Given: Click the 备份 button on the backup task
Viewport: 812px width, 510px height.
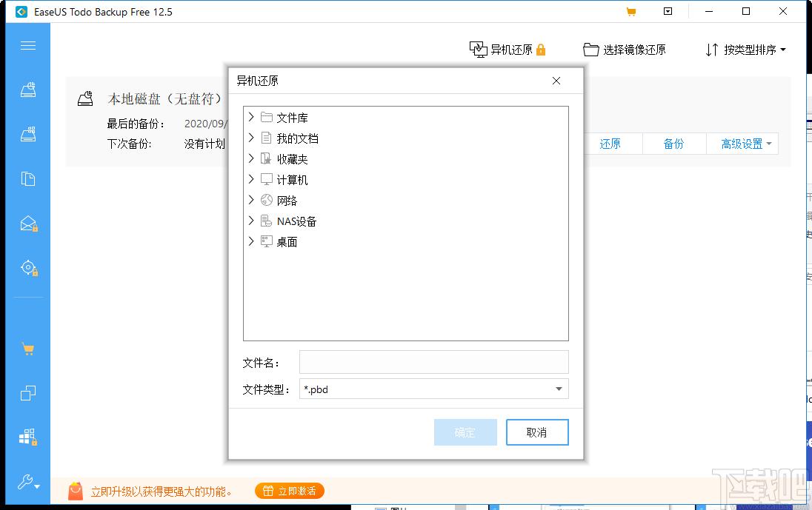Looking at the screenshot, I should pos(673,144).
